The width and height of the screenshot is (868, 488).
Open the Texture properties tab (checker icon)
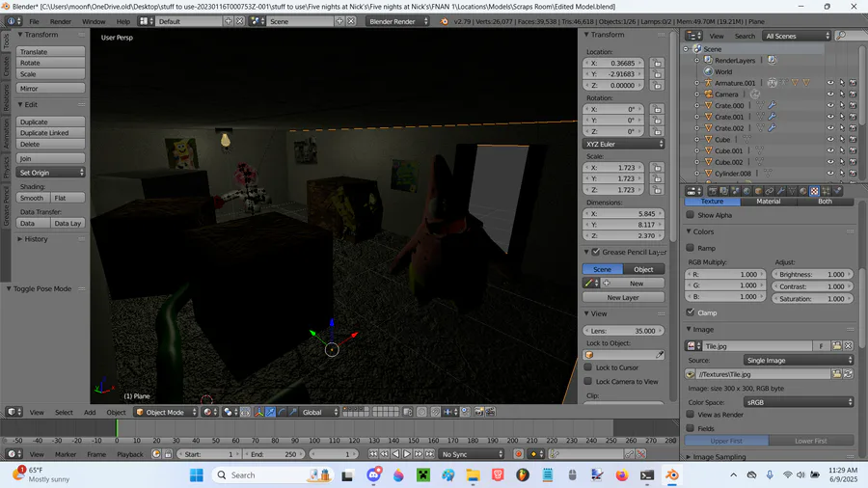[814, 191]
